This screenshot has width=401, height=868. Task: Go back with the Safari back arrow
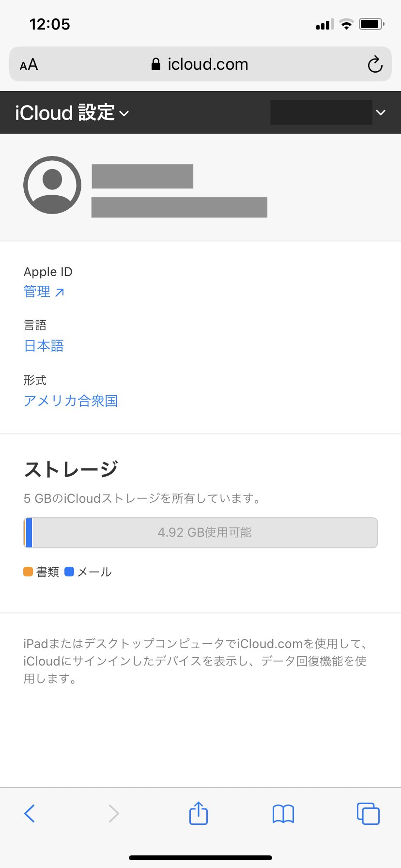pos(30,813)
